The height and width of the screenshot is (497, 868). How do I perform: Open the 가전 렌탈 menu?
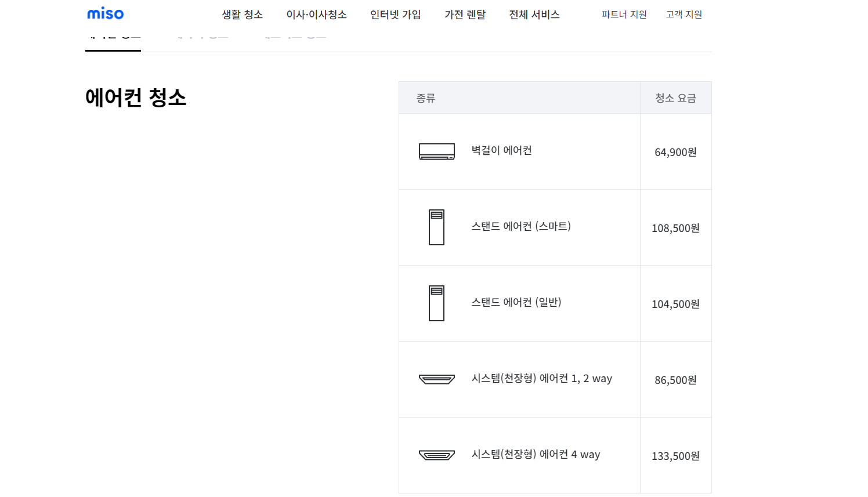click(x=465, y=14)
